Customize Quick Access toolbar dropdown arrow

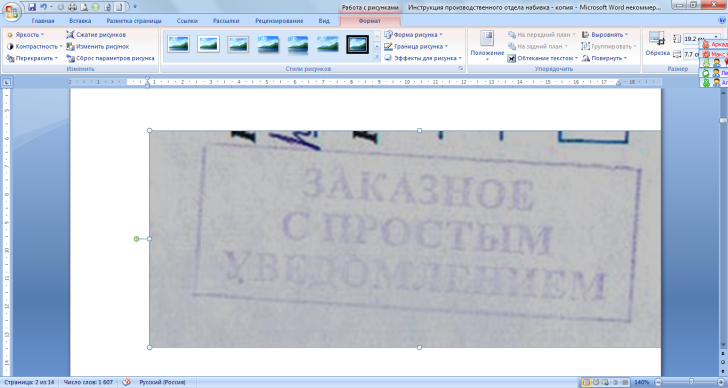135,7
